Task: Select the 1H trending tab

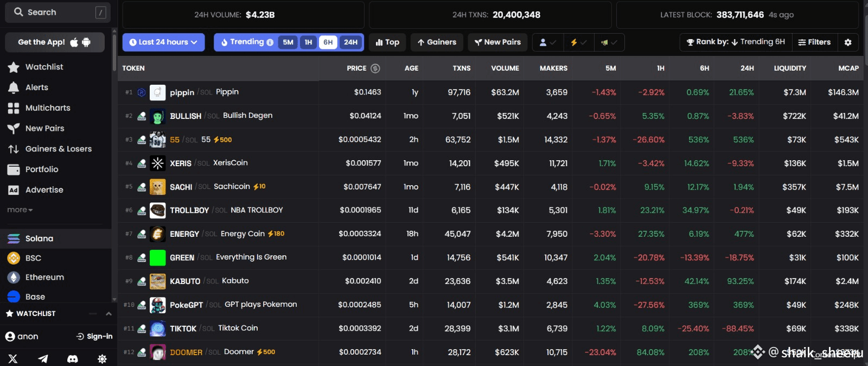Action: point(308,42)
